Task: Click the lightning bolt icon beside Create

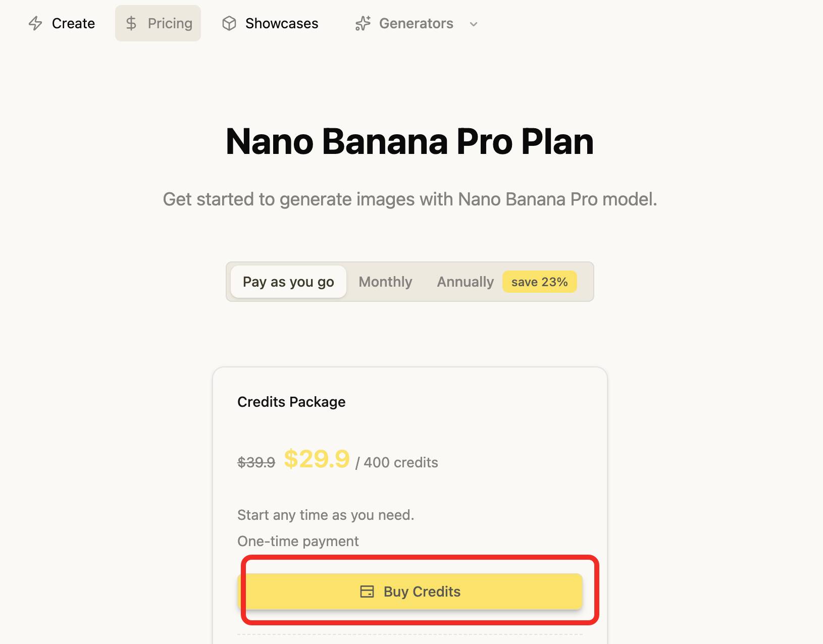Action: 35,23
